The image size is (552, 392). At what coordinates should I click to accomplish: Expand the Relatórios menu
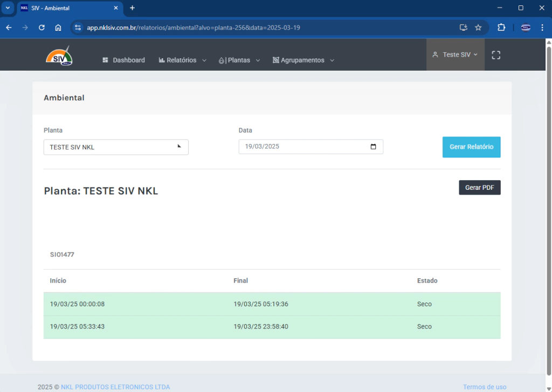pyautogui.click(x=182, y=60)
